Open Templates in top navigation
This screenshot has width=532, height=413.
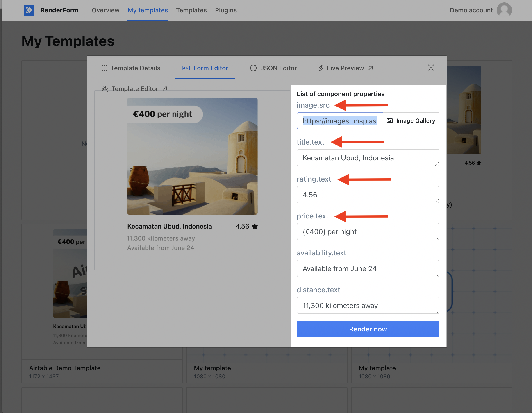[x=191, y=10]
